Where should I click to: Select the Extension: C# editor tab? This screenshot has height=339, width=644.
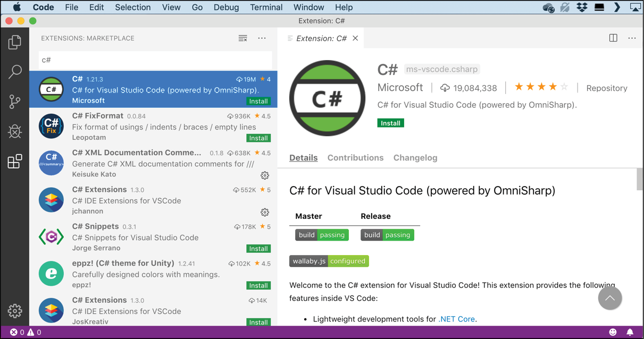[321, 38]
